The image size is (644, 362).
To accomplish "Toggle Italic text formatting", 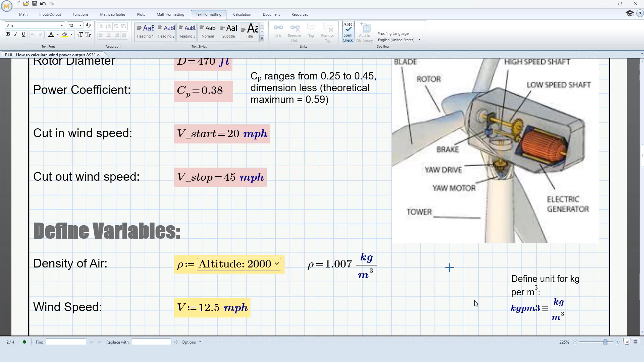I will (16, 34).
